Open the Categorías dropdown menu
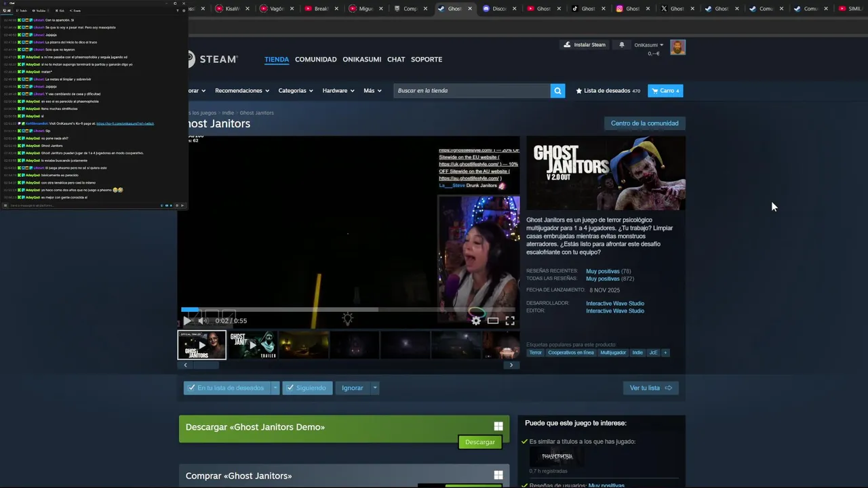The image size is (868, 488). 295,91
